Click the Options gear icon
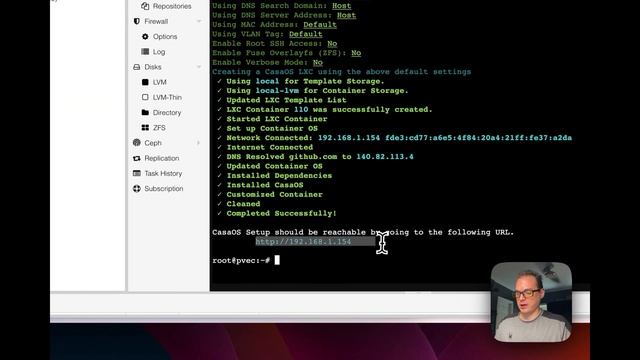Screen dimensions: 640x360 pyautogui.click(x=145, y=37)
